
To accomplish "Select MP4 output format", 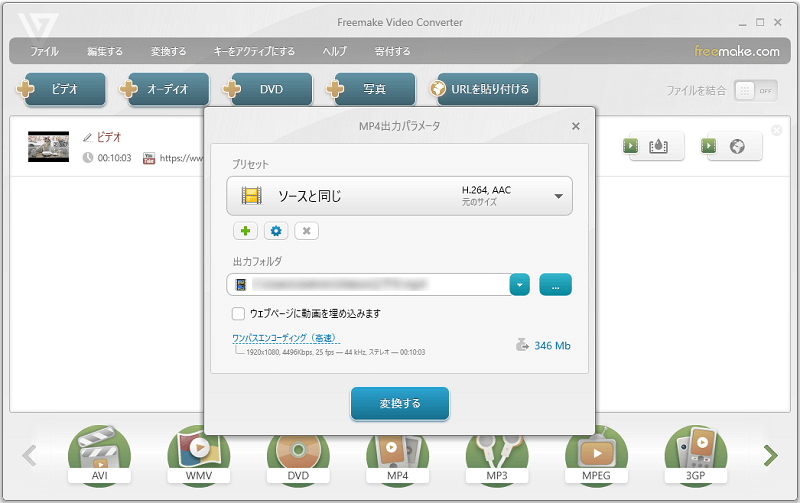I will (x=397, y=458).
